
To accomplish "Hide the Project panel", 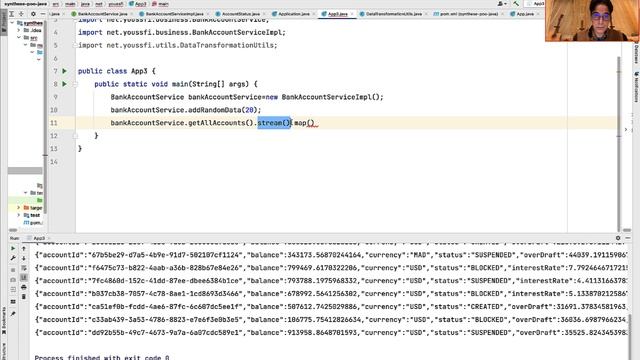I will pyautogui.click(x=43, y=14).
